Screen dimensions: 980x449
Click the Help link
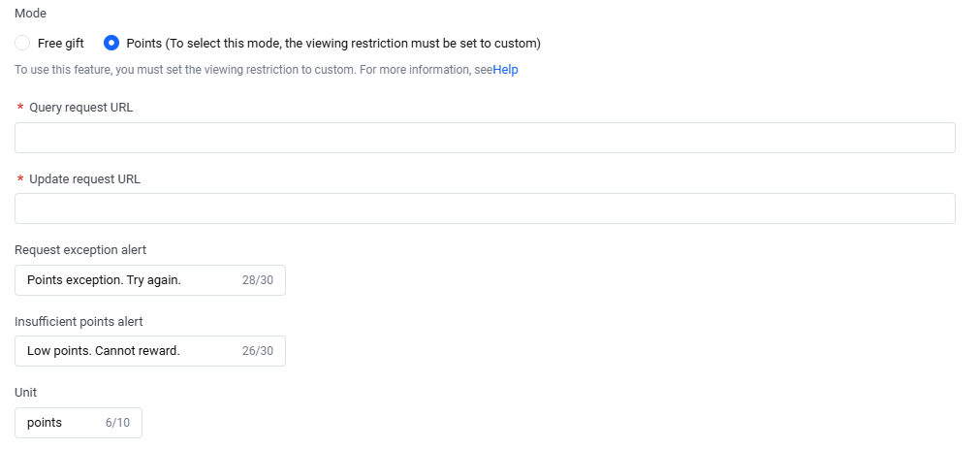(505, 70)
